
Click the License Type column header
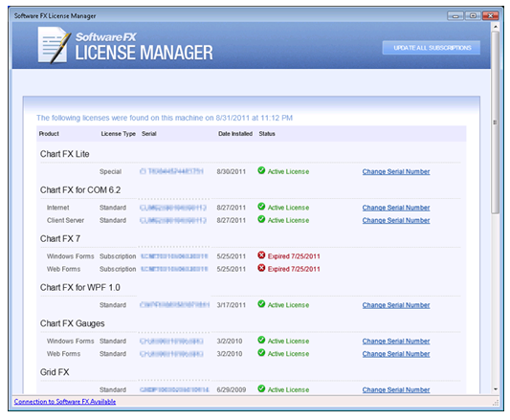[118, 134]
